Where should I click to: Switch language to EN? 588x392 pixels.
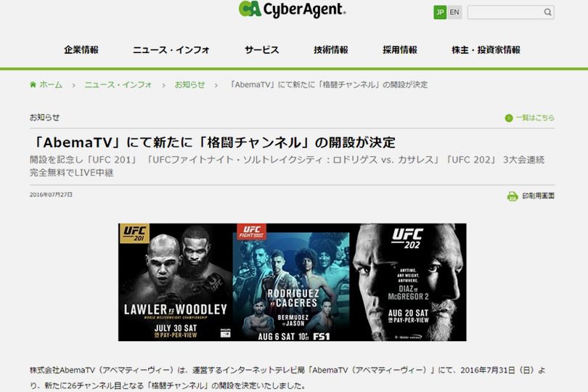pyautogui.click(x=454, y=12)
